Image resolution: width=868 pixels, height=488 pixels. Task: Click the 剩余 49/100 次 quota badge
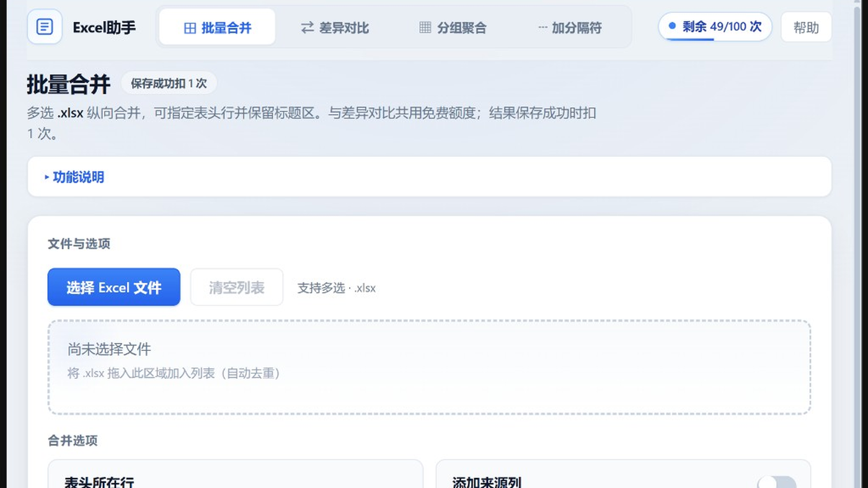[715, 27]
